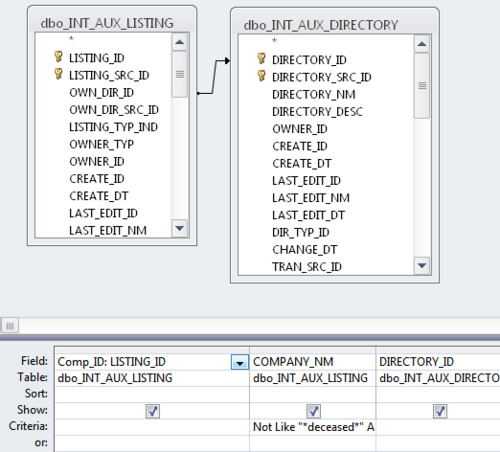Click the DIRECTORY table scrollbar thumb

[422, 86]
